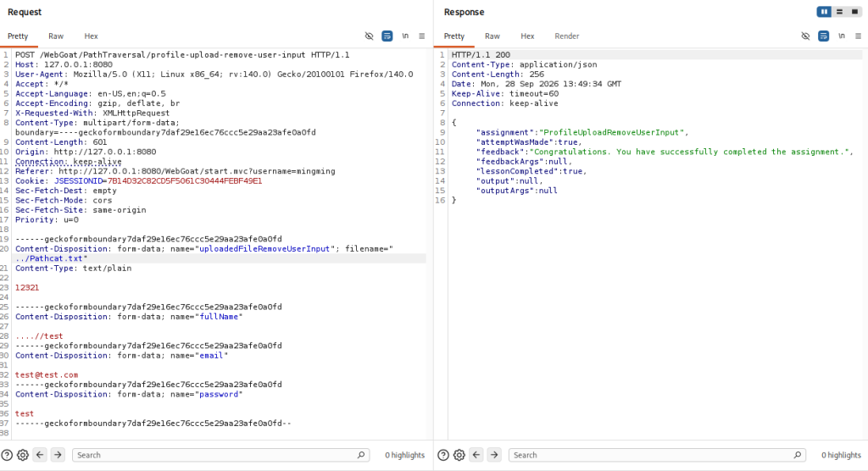Select side-by-side layout icon

coord(824,12)
